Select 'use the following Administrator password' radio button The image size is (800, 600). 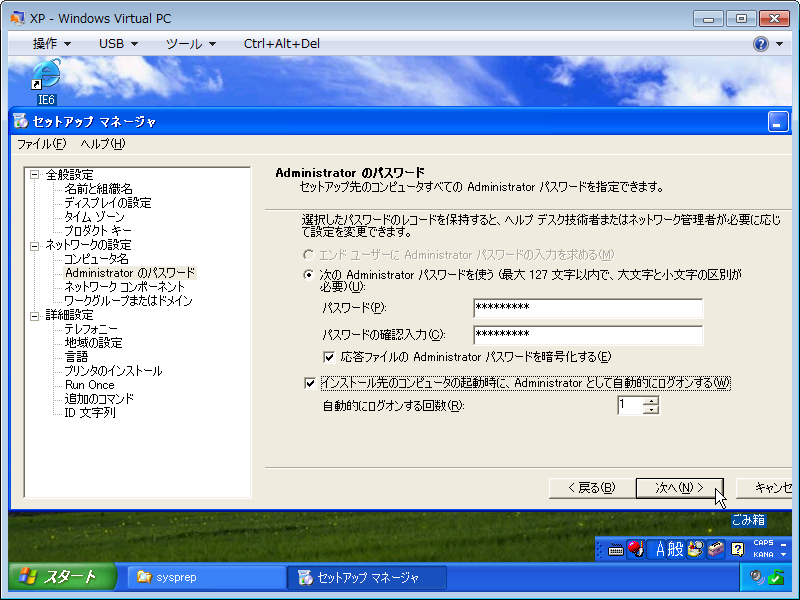[x=308, y=275]
